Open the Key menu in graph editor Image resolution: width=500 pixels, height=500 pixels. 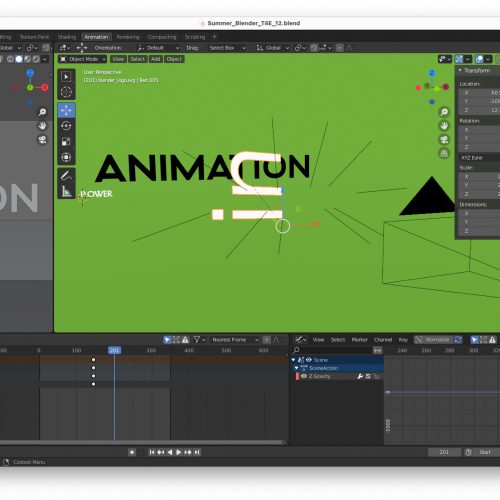coord(403,340)
